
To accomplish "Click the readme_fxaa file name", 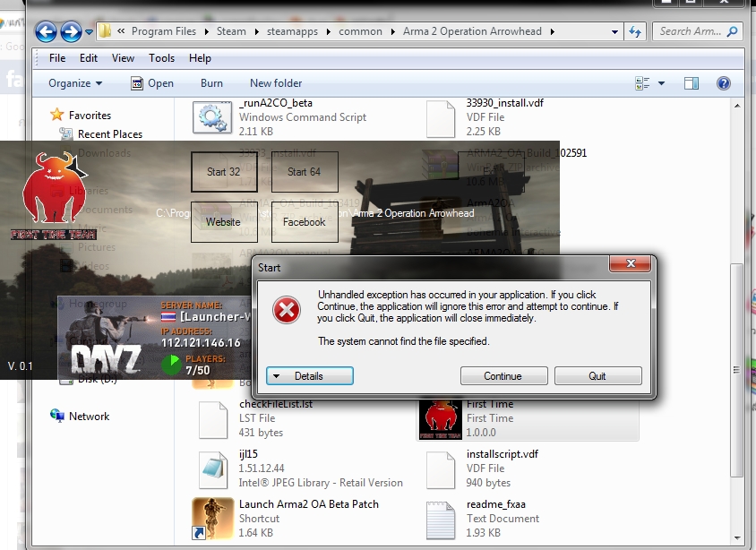I will coord(495,504).
